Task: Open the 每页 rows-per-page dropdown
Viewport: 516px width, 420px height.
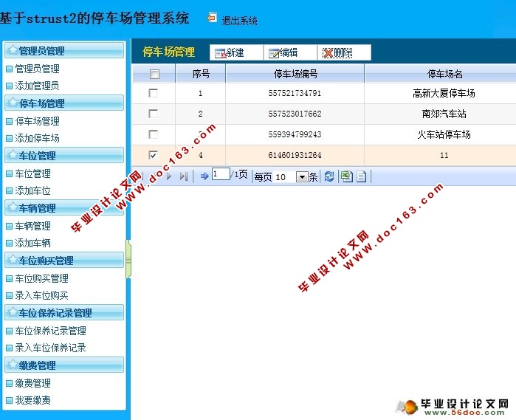Action: tap(302, 177)
